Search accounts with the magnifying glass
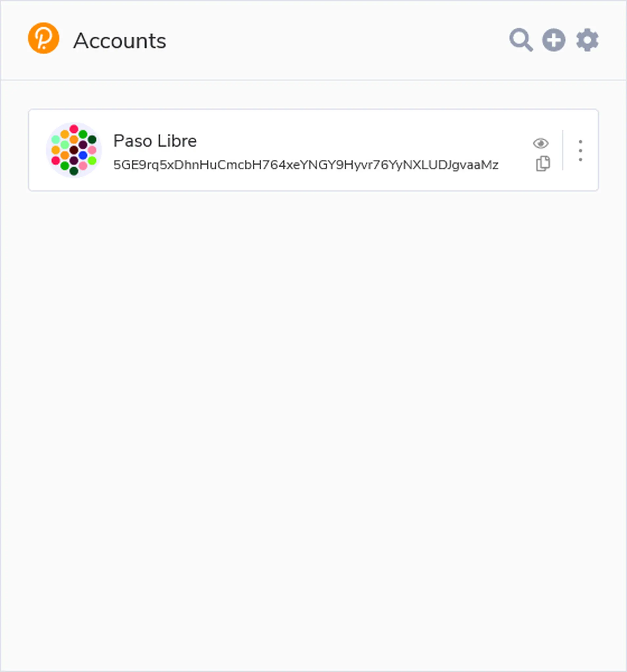Screen dimensions: 627x672 (x=521, y=40)
